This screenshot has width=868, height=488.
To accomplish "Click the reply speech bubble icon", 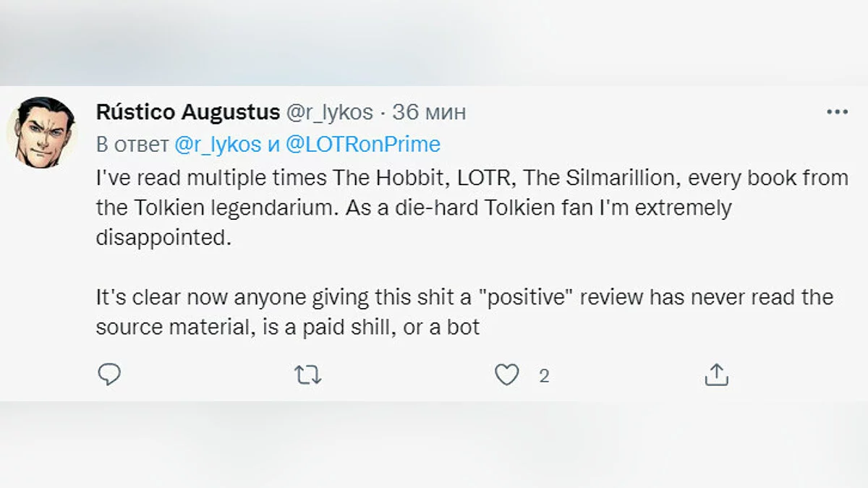I will [x=109, y=374].
